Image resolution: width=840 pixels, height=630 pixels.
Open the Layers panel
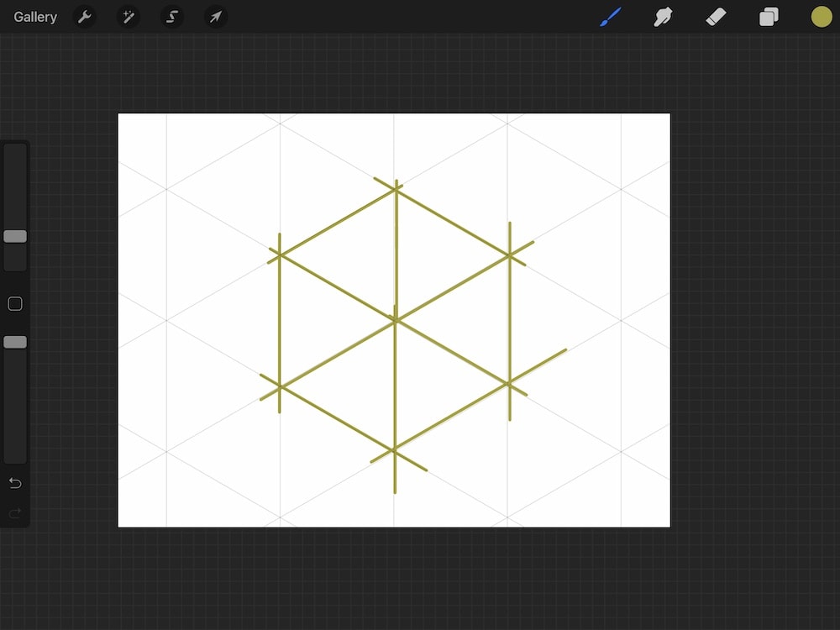(769, 17)
